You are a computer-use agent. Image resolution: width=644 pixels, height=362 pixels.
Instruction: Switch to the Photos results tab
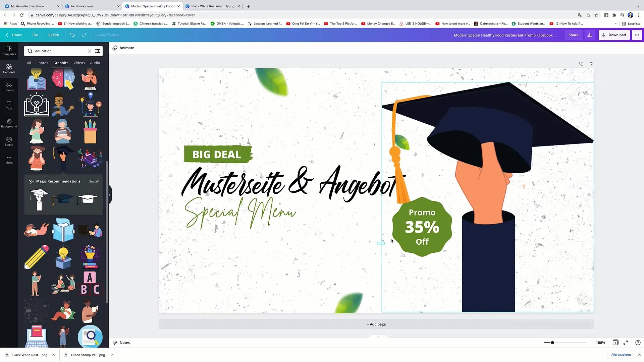pos(42,63)
